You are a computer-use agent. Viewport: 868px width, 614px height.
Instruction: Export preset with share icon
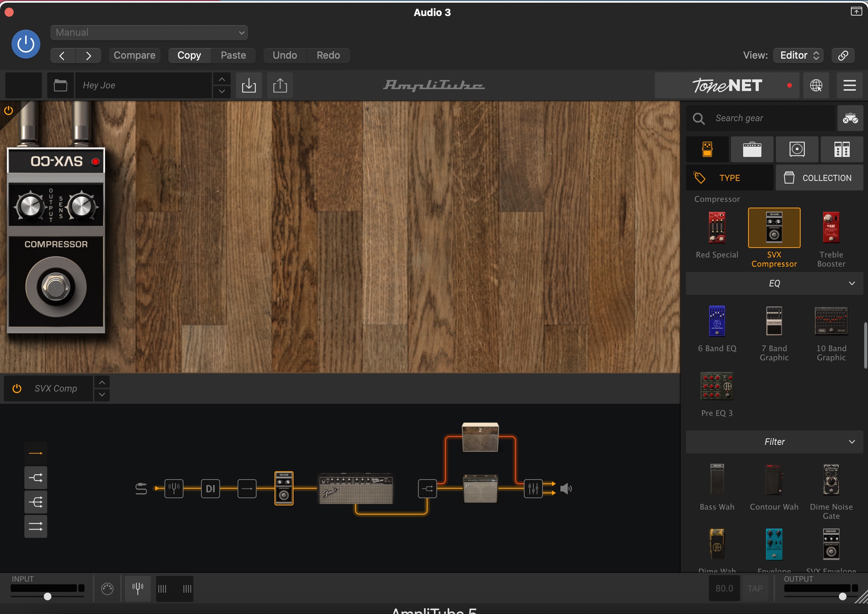(x=280, y=85)
